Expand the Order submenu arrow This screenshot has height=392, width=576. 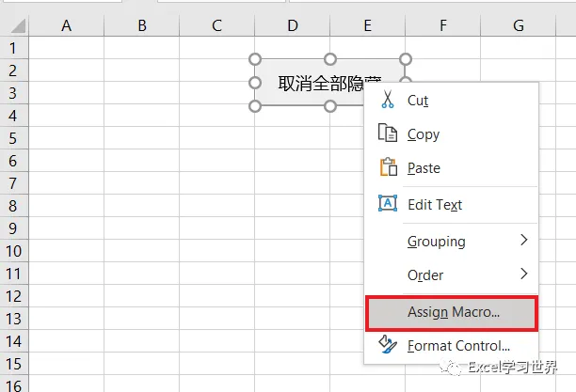523,274
